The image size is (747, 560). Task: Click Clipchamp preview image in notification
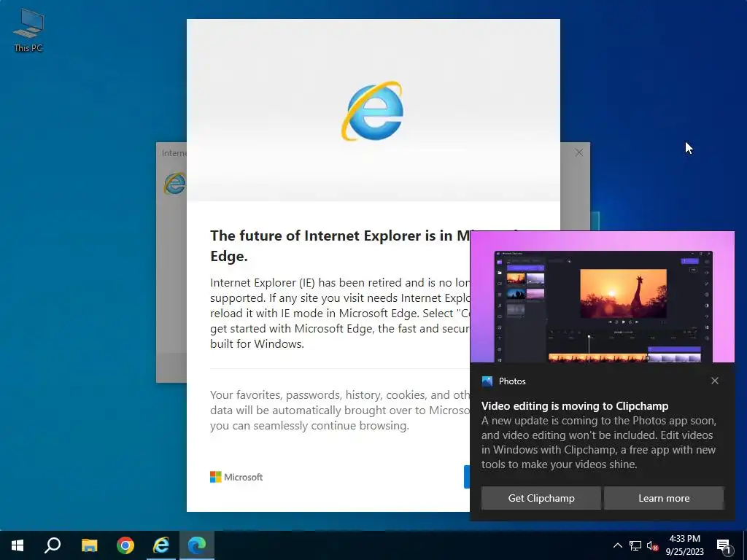[x=602, y=297]
